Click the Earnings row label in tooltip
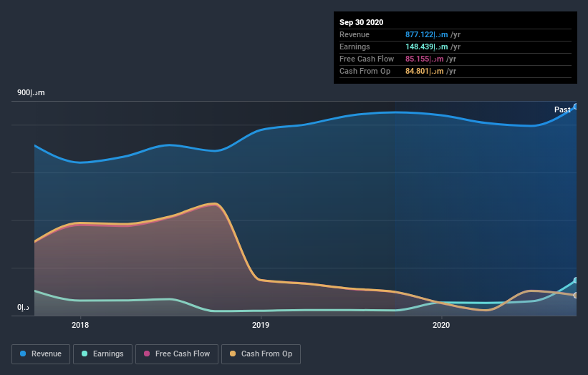The image size is (588, 375). click(x=355, y=47)
